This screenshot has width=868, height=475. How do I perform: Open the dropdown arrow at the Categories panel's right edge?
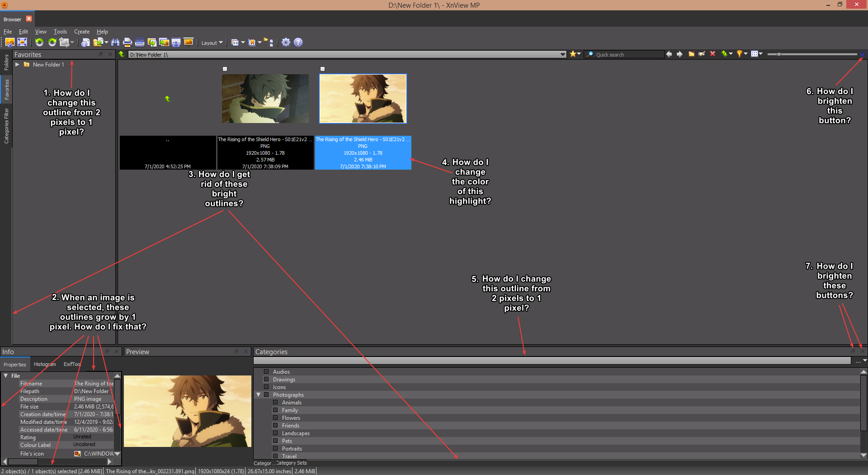tap(865, 361)
